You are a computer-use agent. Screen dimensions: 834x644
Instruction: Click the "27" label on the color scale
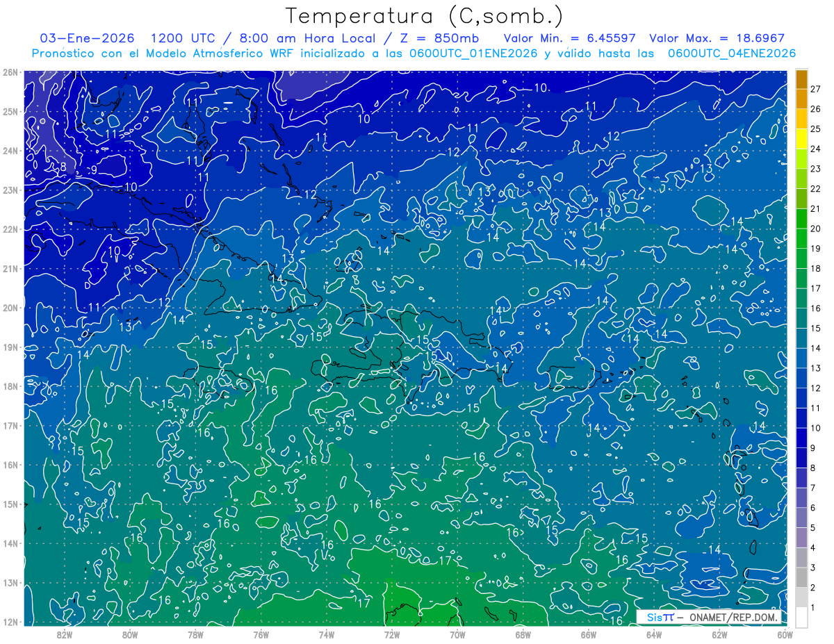tap(816, 89)
